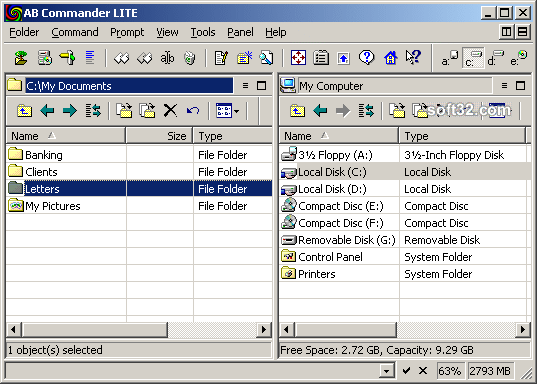Sort right panel by Type column
This screenshot has width=537, height=384.
[x=462, y=136]
